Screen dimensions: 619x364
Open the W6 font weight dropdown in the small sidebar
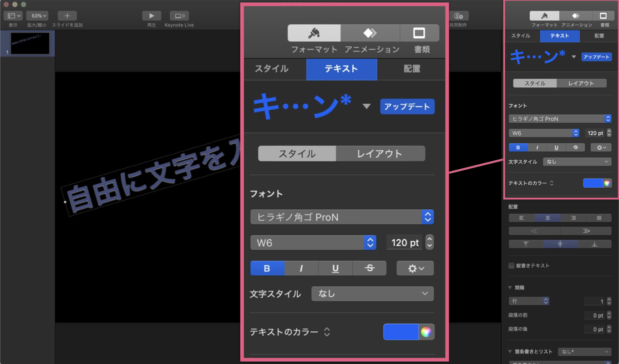(543, 133)
